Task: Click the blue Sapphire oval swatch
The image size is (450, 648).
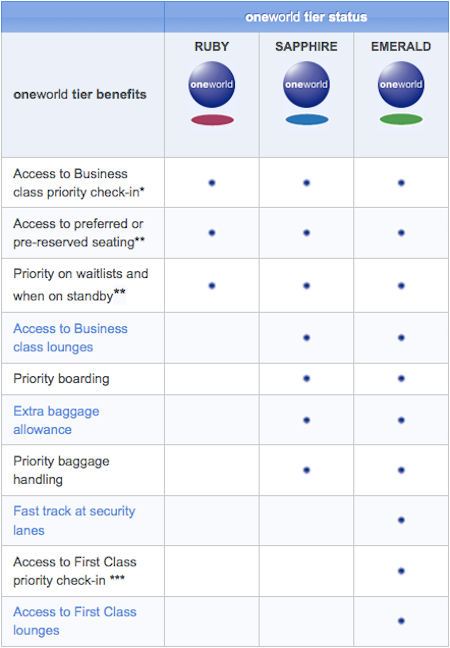Action: pos(307,120)
